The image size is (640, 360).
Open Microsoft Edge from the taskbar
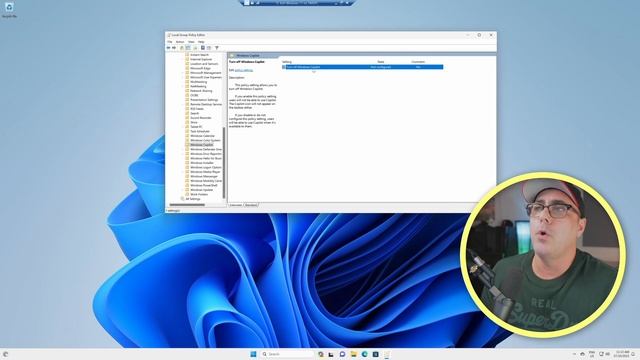364,354
